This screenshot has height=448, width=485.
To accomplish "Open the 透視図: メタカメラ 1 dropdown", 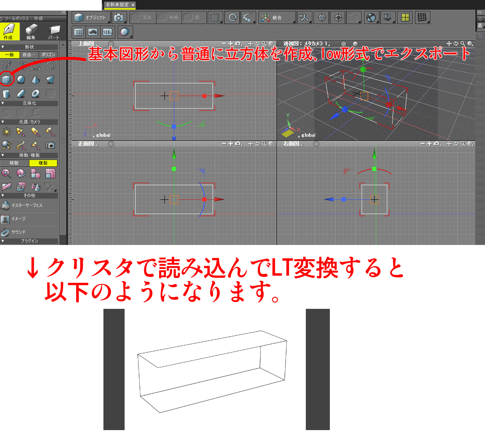I will click(x=307, y=44).
